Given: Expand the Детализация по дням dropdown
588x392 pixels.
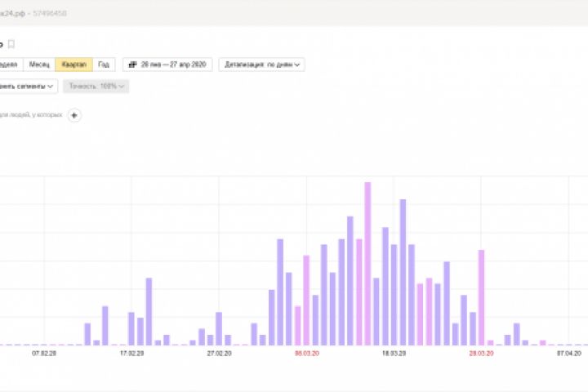Looking at the screenshot, I should (262, 65).
